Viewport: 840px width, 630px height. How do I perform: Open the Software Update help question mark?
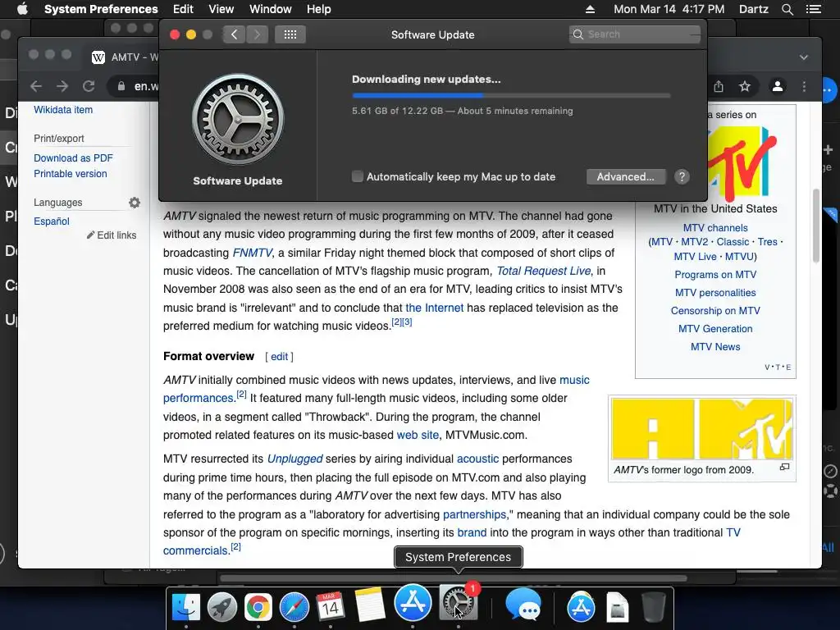[x=682, y=177]
